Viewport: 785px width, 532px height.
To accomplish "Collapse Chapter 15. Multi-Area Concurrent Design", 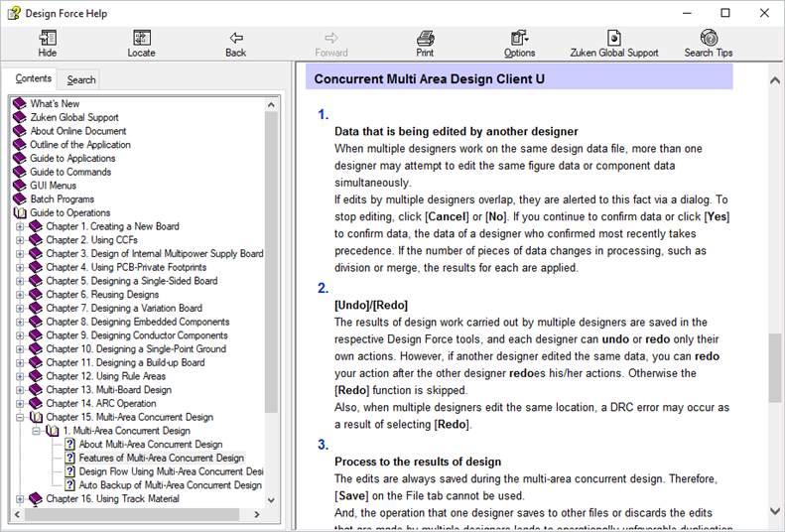I will (x=20, y=417).
